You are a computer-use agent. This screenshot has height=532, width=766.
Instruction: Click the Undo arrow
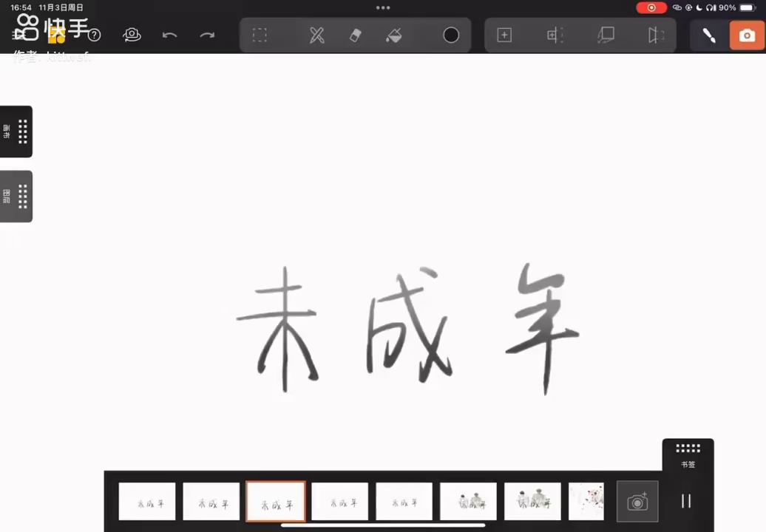169,35
